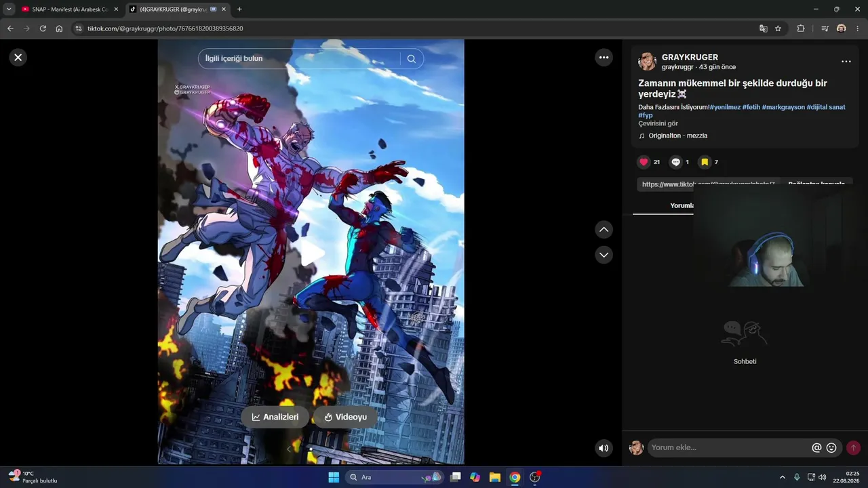
Task: Show the previous photo in the slideshow
Action: (x=288, y=449)
